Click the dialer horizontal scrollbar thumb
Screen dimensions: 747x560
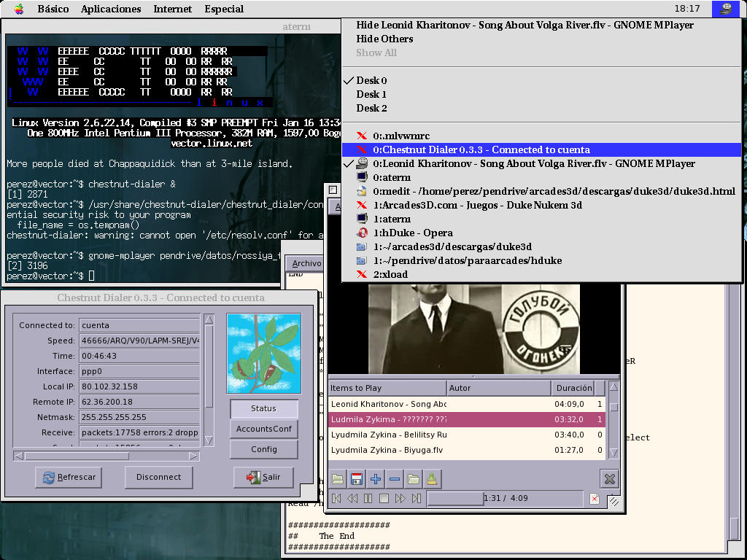click(77, 456)
